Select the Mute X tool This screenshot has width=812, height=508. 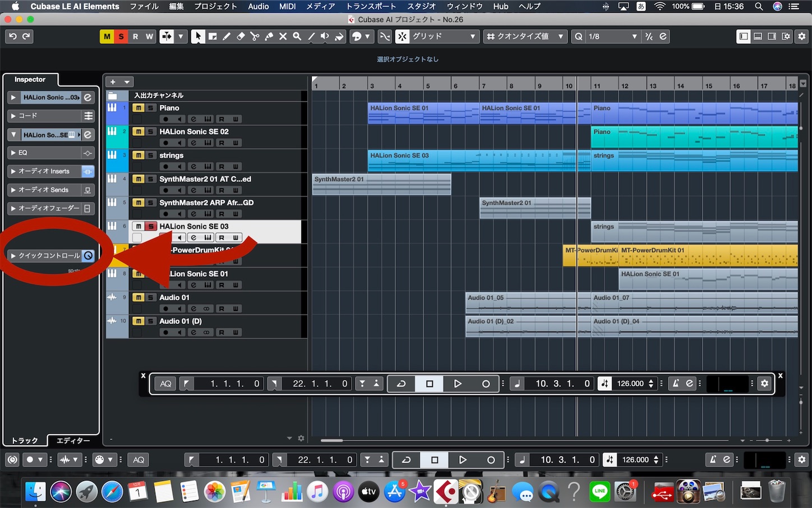(283, 36)
